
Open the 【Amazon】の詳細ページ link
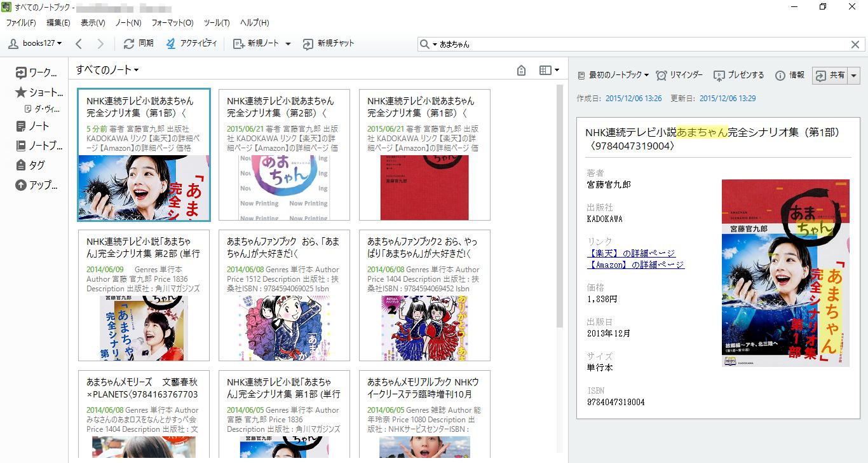(x=636, y=265)
